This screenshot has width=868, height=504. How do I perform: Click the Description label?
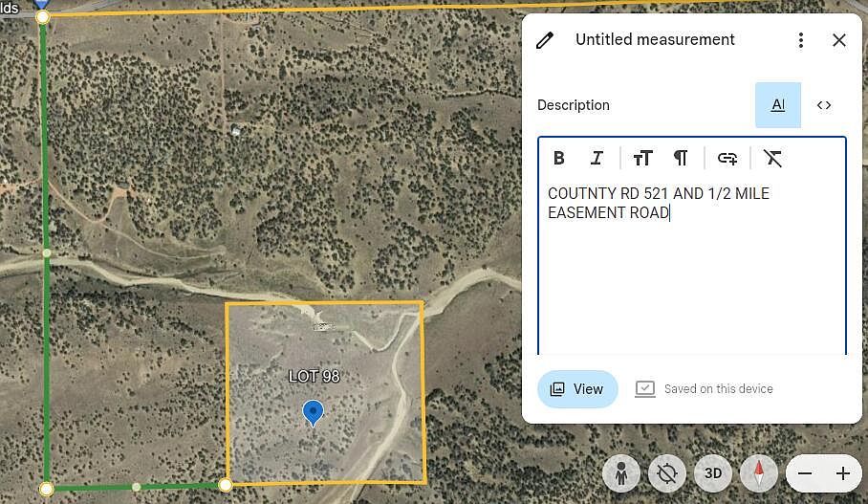[574, 105]
